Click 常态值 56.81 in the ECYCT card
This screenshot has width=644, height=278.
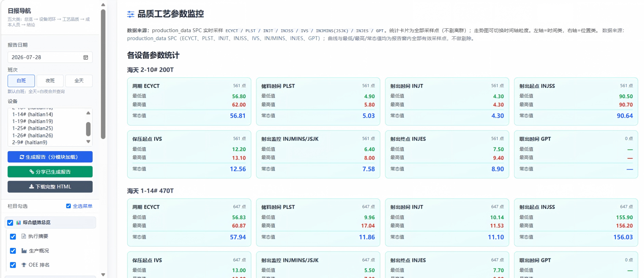click(x=238, y=116)
